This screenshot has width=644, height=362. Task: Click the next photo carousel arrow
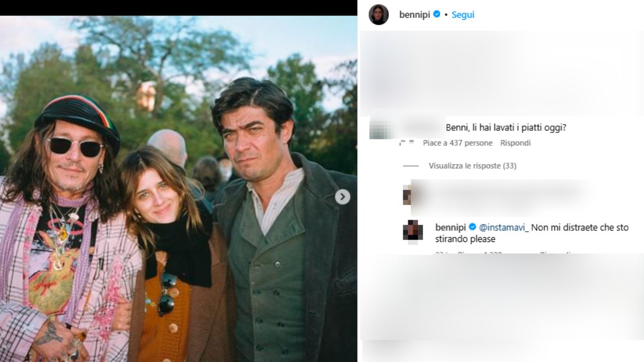342,197
